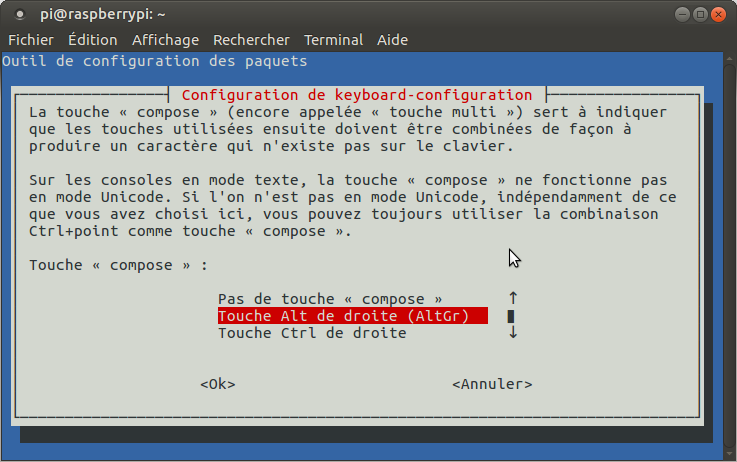Click the list scrollbar position block

point(512,316)
